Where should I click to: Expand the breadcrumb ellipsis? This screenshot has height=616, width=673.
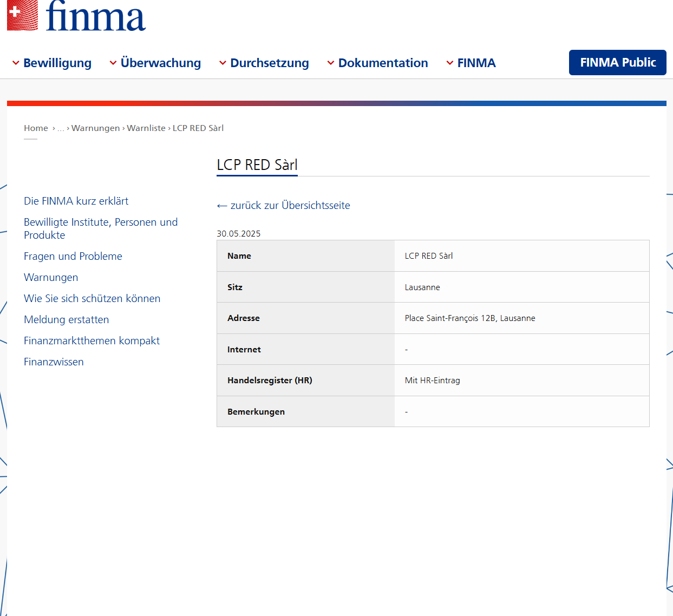61,129
